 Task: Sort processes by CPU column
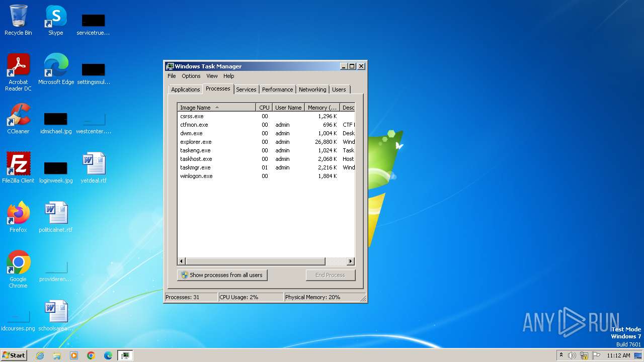[x=264, y=108]
